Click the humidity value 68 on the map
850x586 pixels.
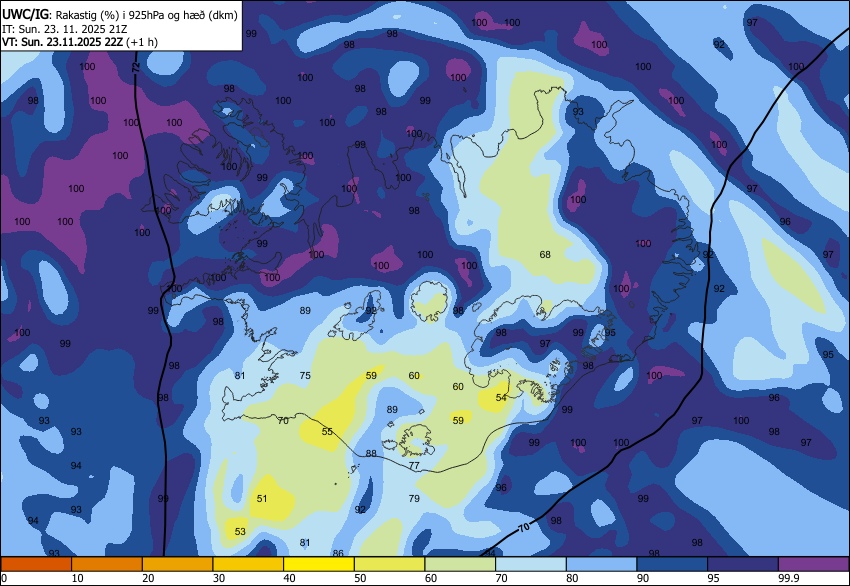click(545, 254)
